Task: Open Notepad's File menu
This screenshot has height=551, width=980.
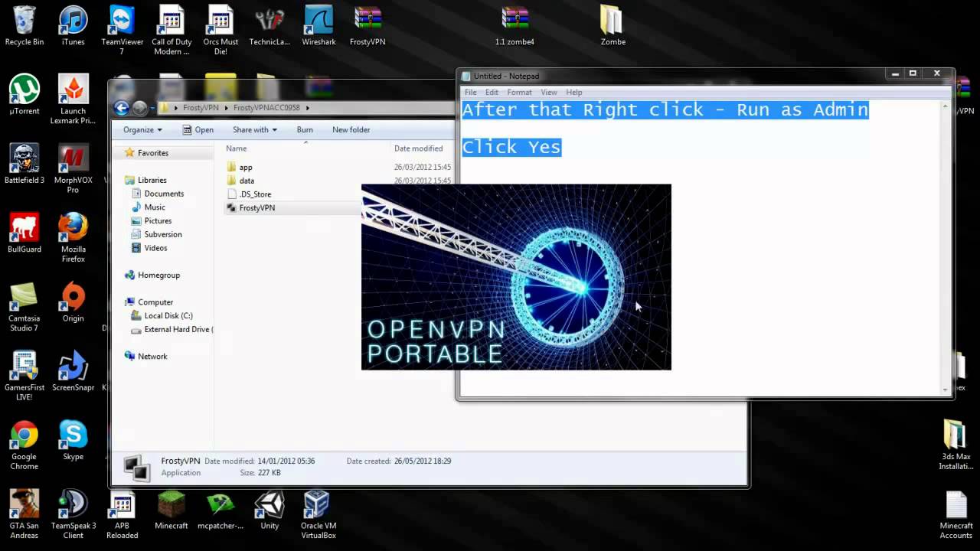Action: (471, 93)
